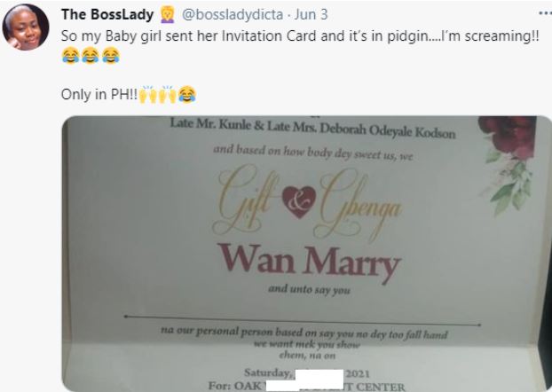Open "The BossLady" display name link
Viewport: 552px width, 392px height.
pos(107,15)
